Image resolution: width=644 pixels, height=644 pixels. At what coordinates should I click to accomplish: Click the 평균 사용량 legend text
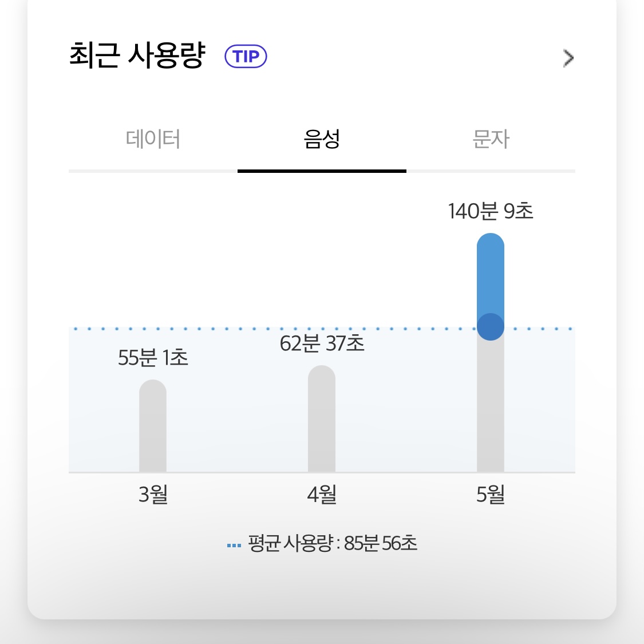pos(333,543)
